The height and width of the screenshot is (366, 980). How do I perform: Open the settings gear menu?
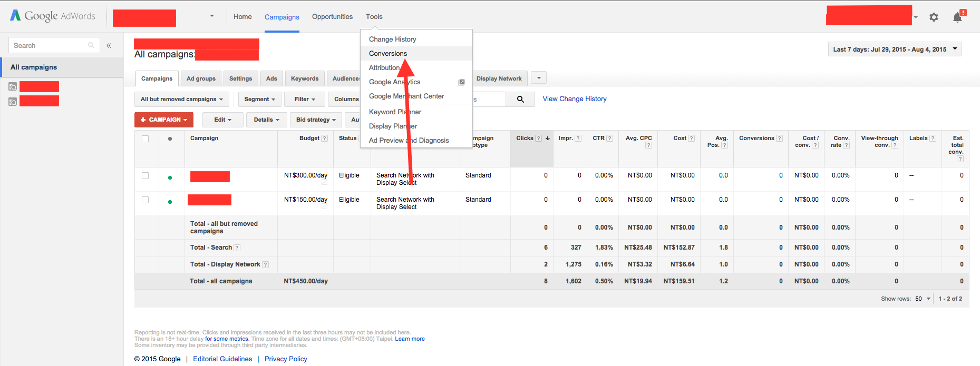(x=934, y=17)
